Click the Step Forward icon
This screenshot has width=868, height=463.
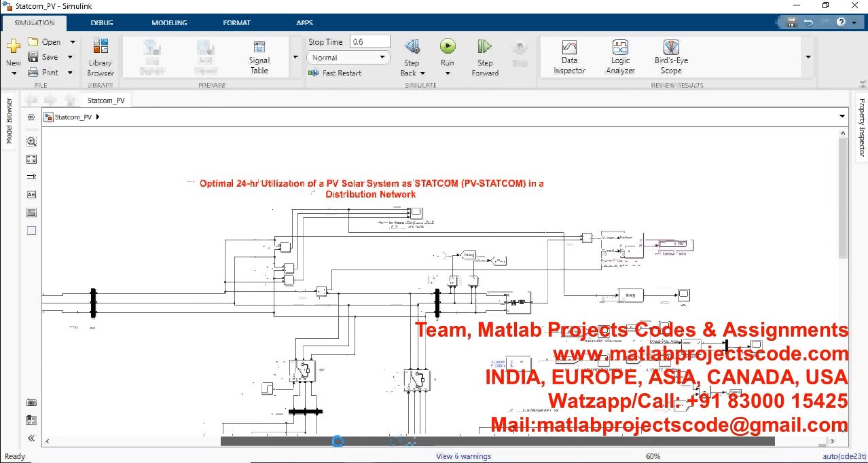click(484, 46)
